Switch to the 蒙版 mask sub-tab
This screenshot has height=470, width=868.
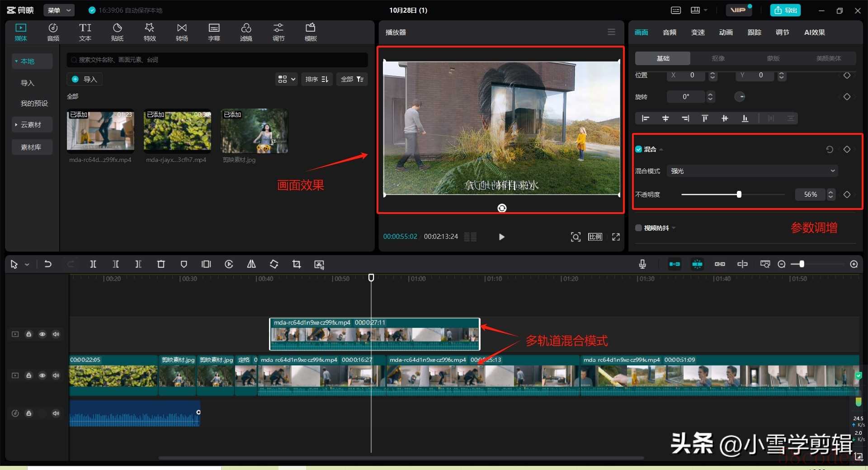(x=773, y=58)
